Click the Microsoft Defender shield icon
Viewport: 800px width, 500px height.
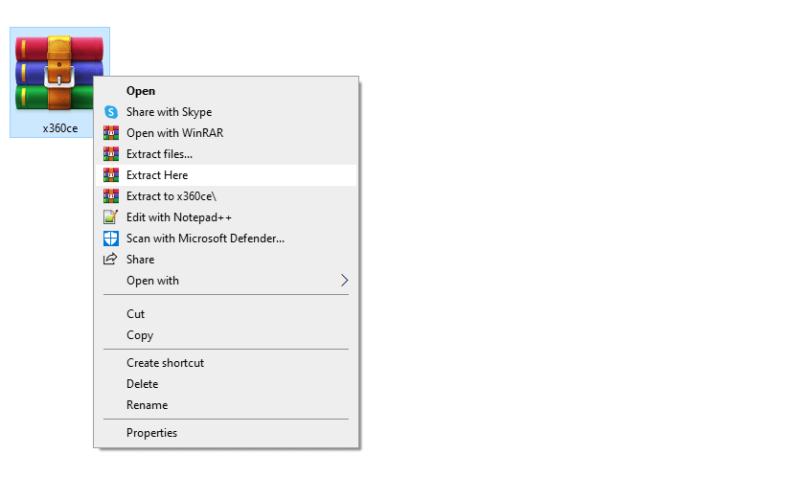111,238
